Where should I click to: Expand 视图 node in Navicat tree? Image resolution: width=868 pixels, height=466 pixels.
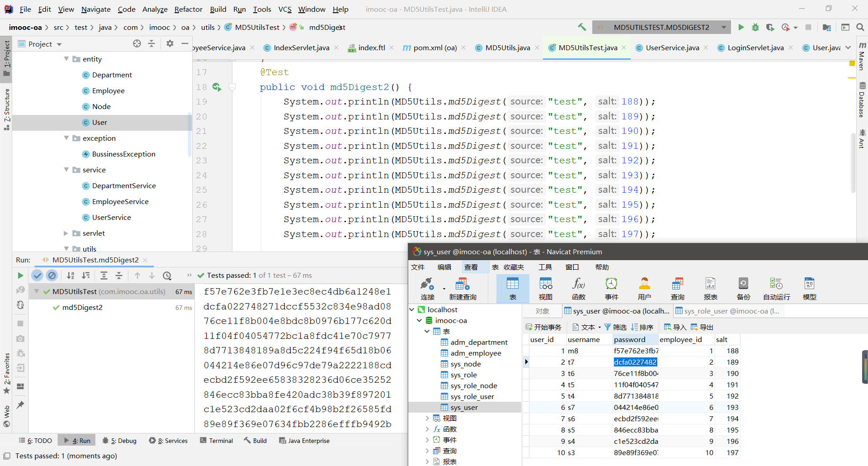pyautogui.click(x=427, y=418)
